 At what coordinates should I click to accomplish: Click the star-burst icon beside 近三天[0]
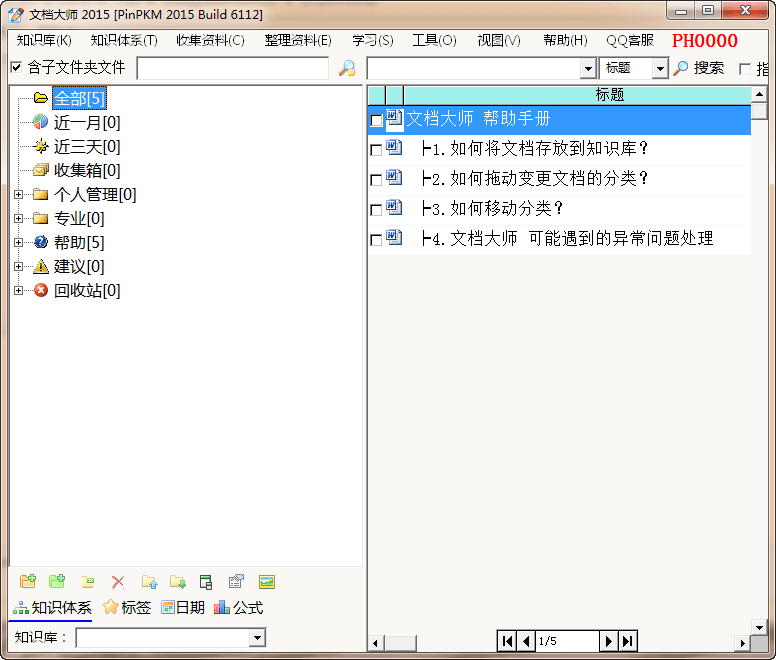click(41, 146)
